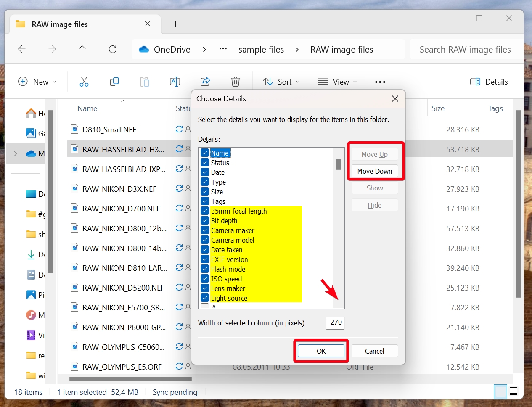Disable the Bit depth column
Viewport: 532px width, 407px height.
pyautogui.click(x=205, y=220)
